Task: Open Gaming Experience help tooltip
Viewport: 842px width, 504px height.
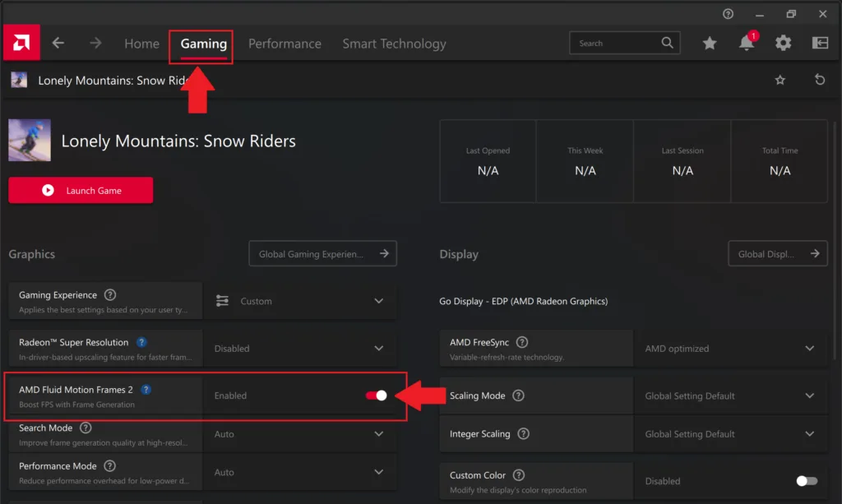Action: (110, 294)
